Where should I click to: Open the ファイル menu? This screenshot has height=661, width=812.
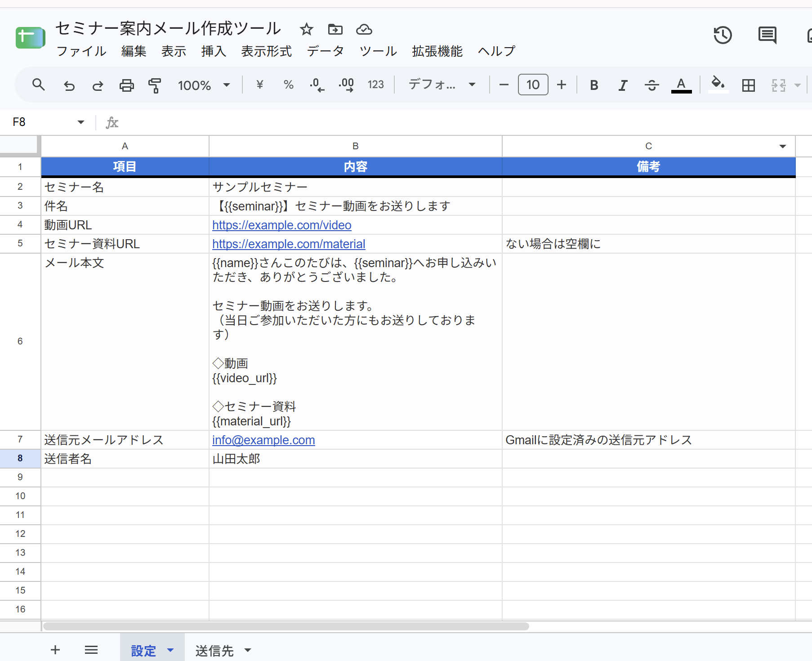pyautogui.click(x=81, y=51)
